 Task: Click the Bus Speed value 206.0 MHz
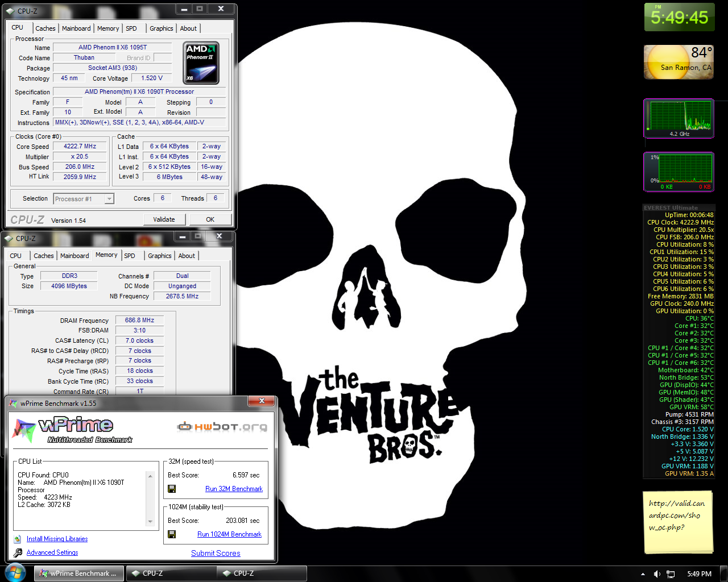click(80, 167)
